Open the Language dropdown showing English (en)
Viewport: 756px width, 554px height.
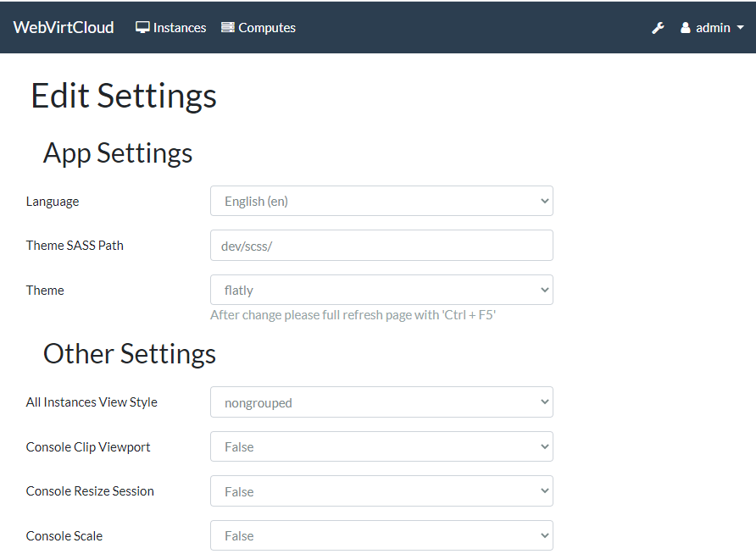pyautogui.click(x=381, y=202)
